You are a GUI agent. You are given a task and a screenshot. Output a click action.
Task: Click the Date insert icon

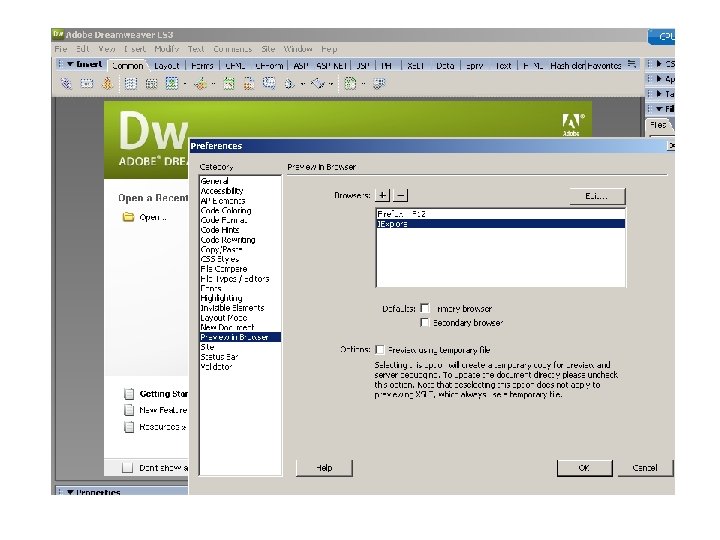[229, 84]
